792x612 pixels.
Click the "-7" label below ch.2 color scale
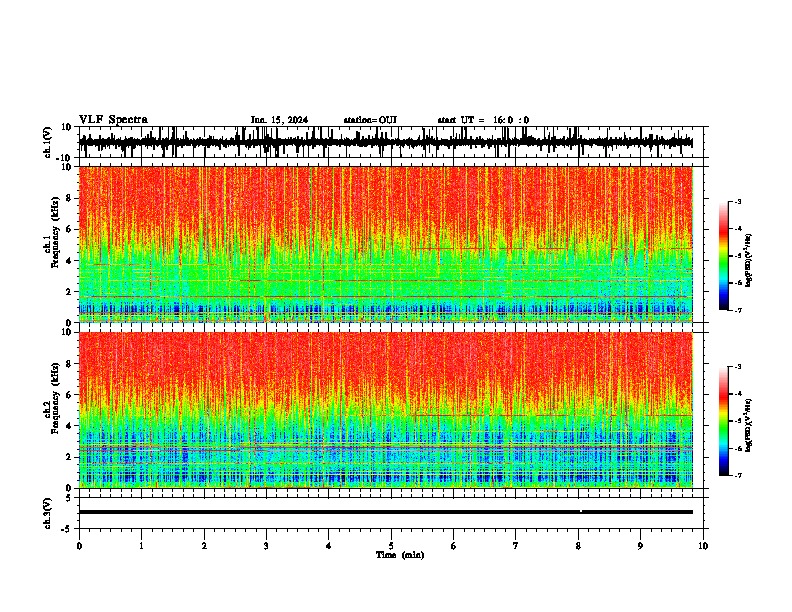738,475
